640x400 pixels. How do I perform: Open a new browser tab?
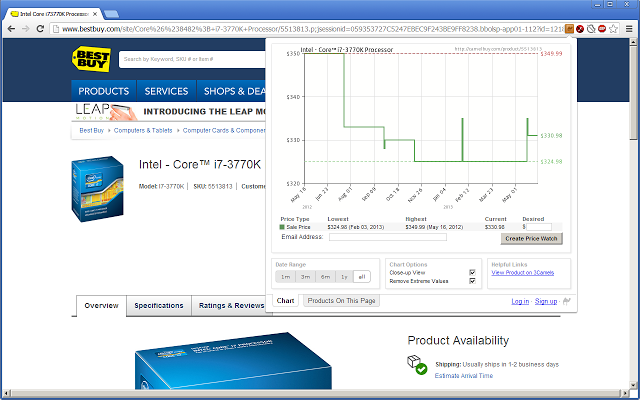(x=111, y=14)
